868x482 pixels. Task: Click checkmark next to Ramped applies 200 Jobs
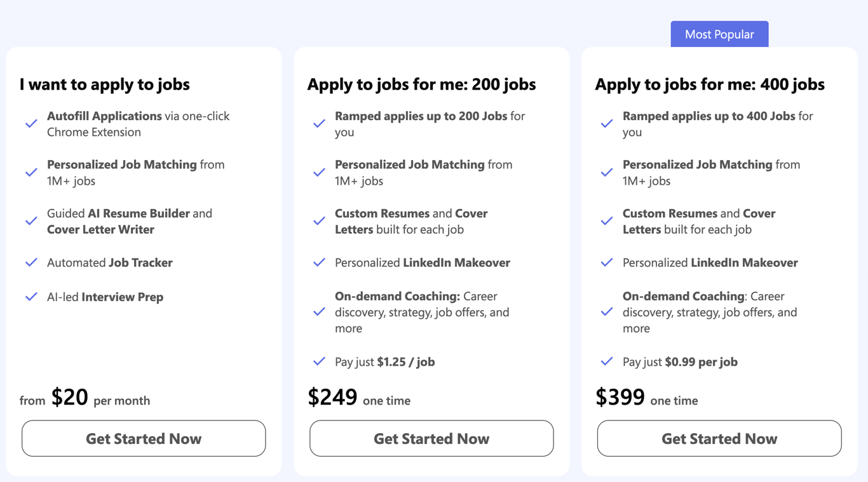(x=319, y=124)
